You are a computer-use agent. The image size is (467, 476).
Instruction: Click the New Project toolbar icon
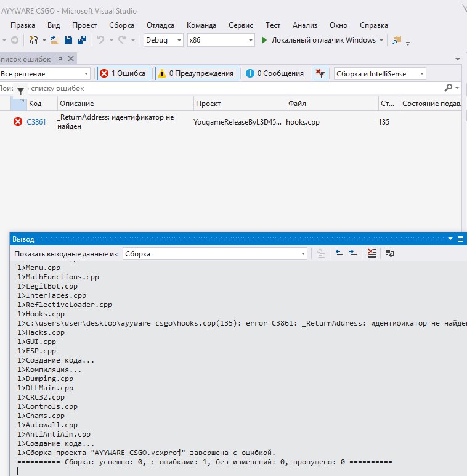click(x=33, y=40)
